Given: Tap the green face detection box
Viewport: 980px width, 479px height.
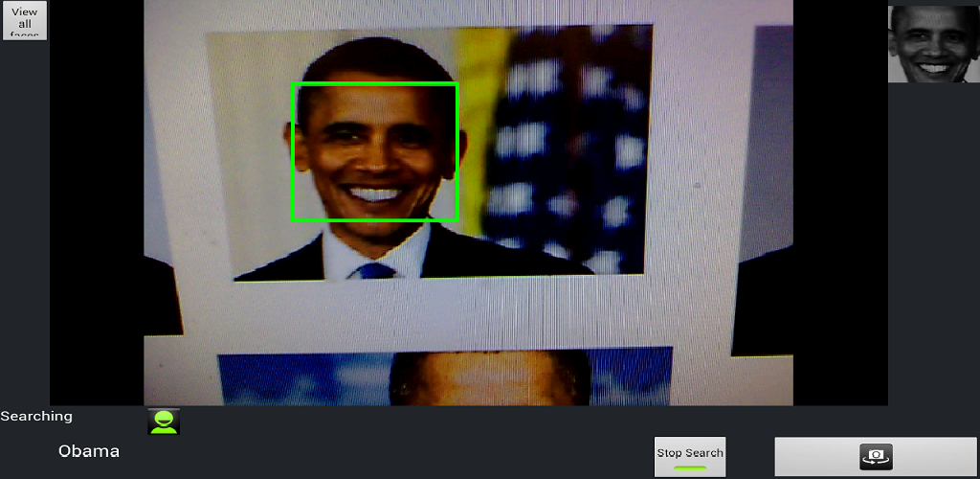Looking at the screenshot, I should point(375,152).
